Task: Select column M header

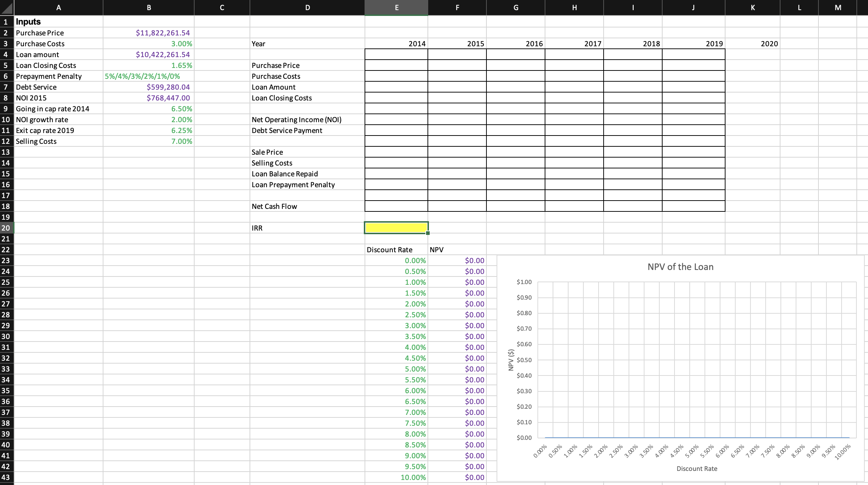Action: click(x=838, y=7)
